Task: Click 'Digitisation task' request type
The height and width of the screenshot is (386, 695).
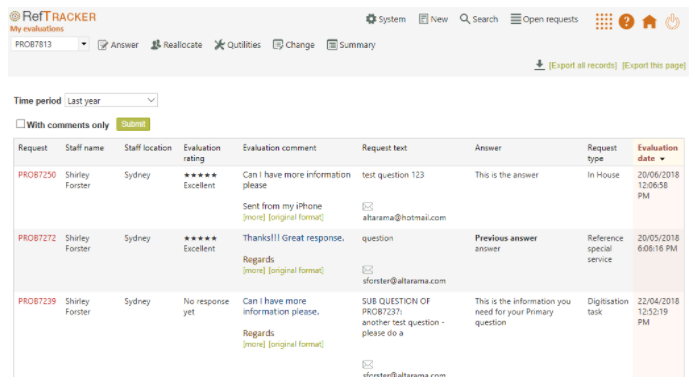Action: click(608, 307)
